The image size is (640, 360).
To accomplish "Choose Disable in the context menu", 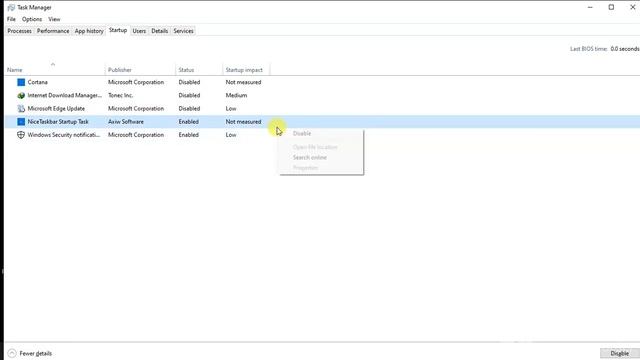I will pos(302,133).
